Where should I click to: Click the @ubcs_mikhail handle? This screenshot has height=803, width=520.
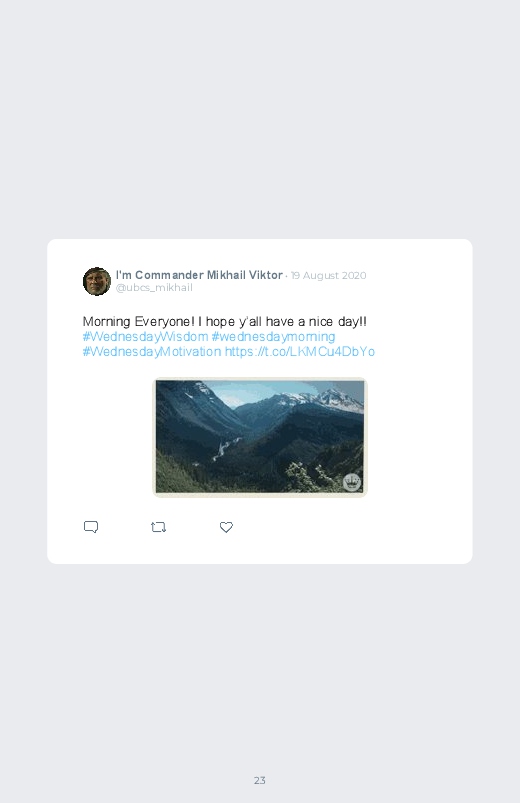(154, 287)
